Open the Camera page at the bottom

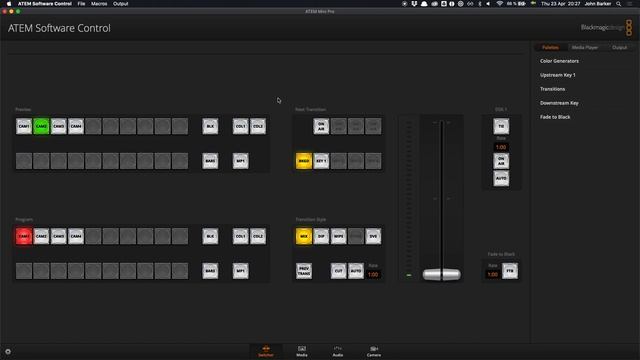click(x=373, y=351)
